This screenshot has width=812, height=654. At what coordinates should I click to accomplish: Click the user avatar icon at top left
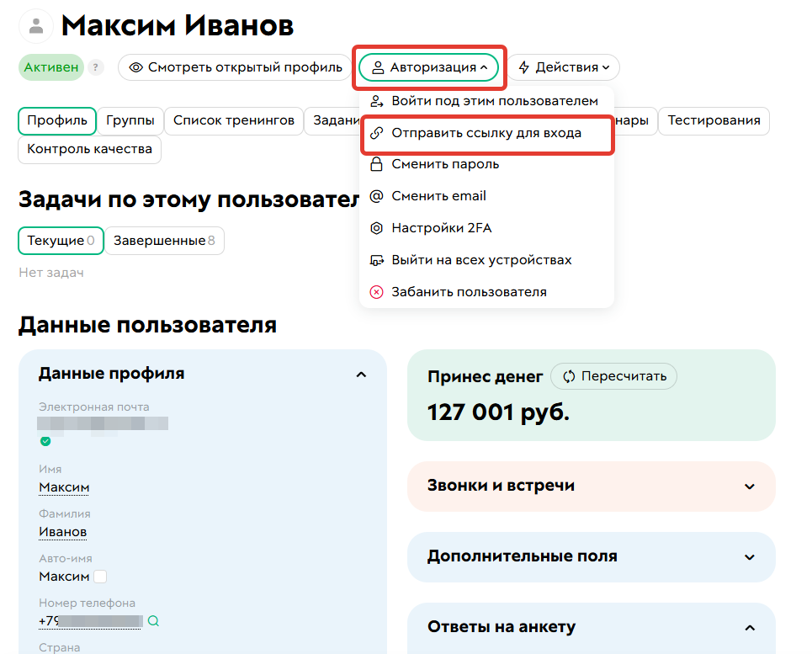pyautogui.click(x=36, y=25)
